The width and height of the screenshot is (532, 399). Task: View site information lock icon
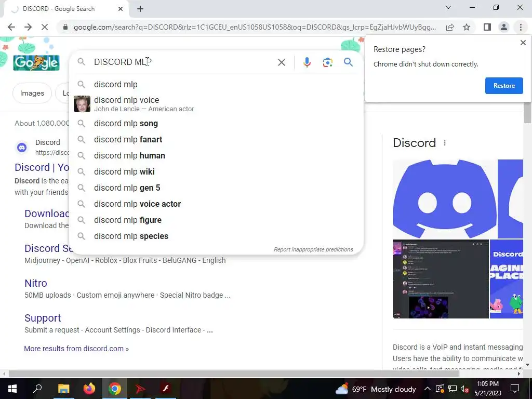[65, 27]
